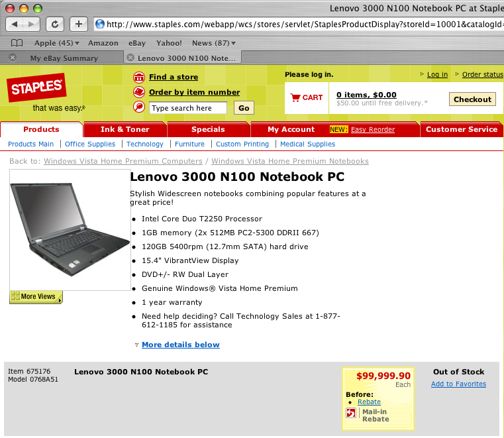Switch to the Specials tab

[208, 129]
